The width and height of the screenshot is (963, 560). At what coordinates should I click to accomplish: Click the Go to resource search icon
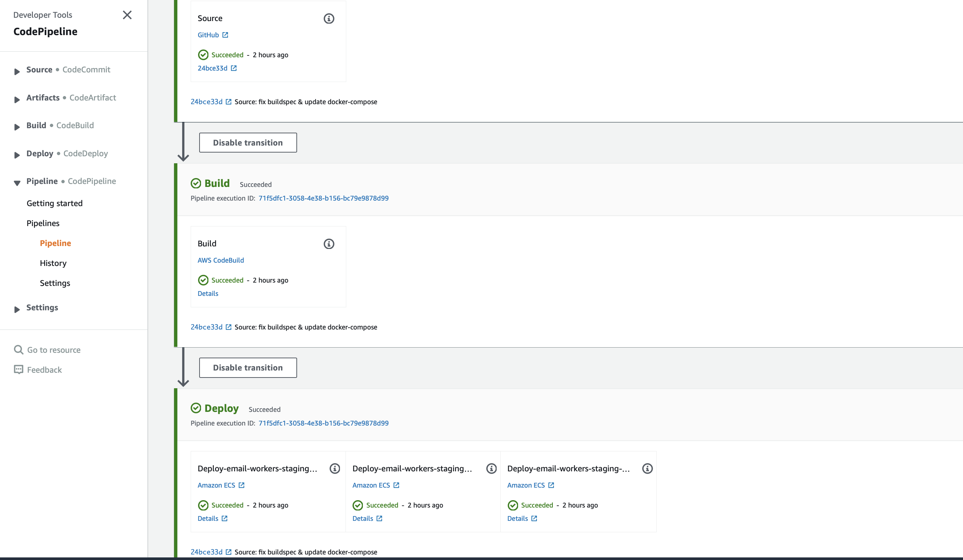pos(18,349)
